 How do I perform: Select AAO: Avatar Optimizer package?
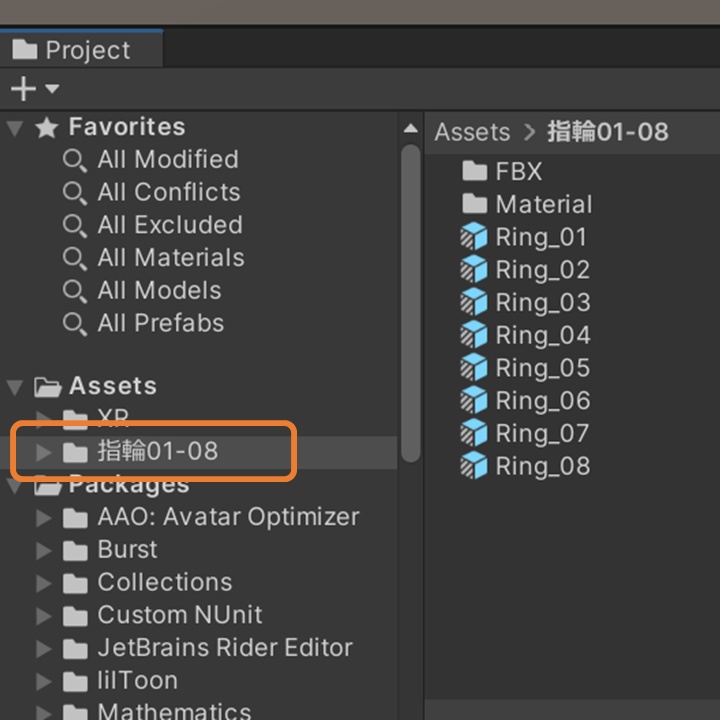coord(227,517)
